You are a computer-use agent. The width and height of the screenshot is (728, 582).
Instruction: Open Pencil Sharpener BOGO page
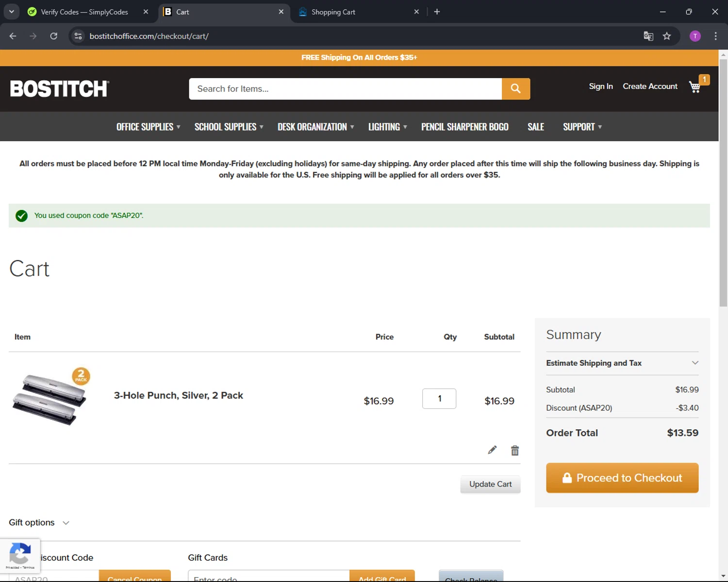click(465, 127)
